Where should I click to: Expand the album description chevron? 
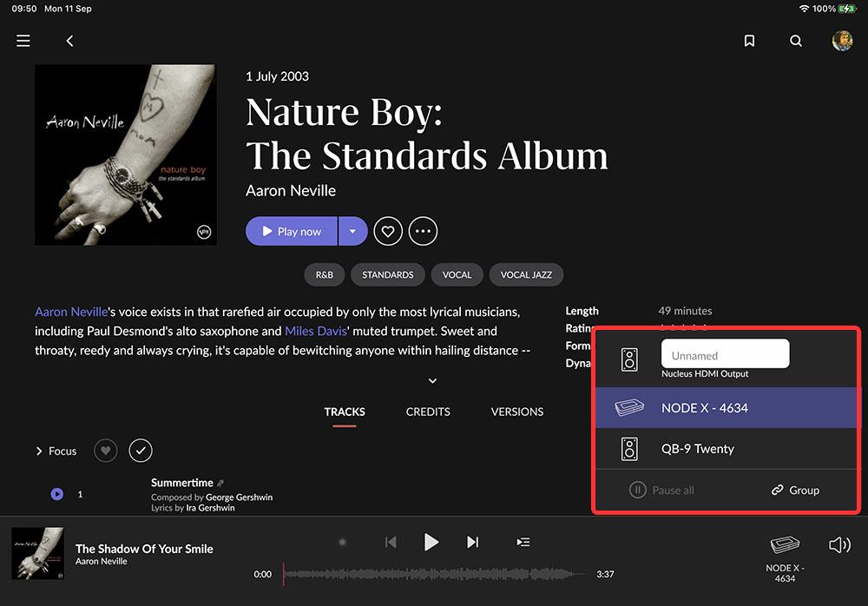click(x=432, y=380)
